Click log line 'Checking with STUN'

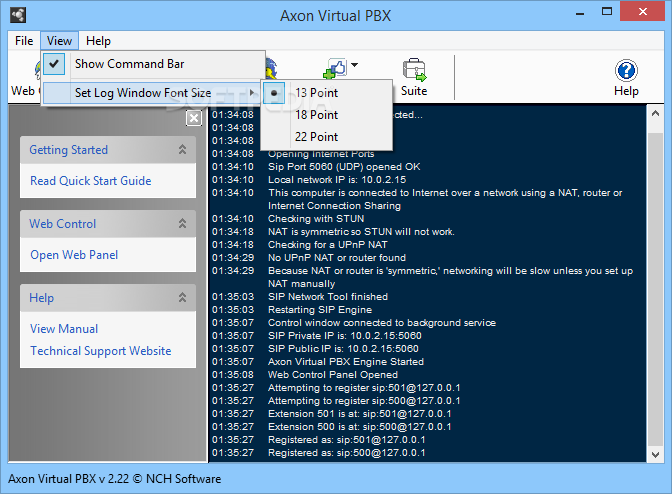coord(316,219)
